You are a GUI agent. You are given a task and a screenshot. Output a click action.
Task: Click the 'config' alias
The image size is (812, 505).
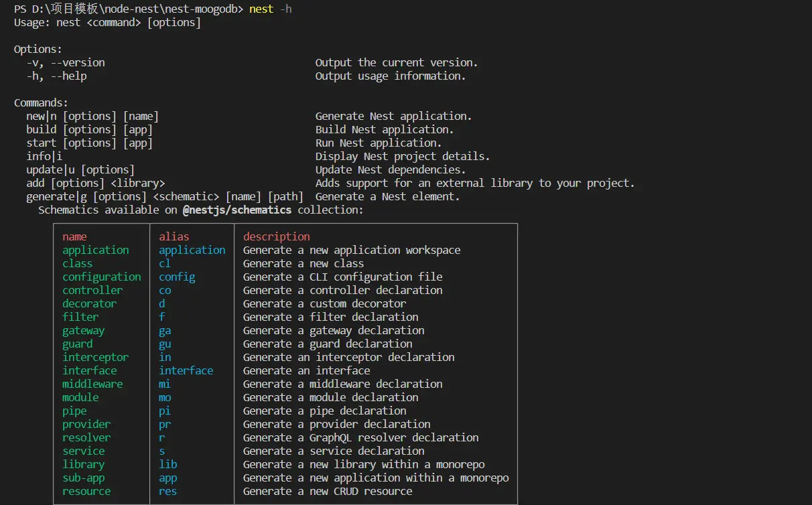(x=177, y=277)
